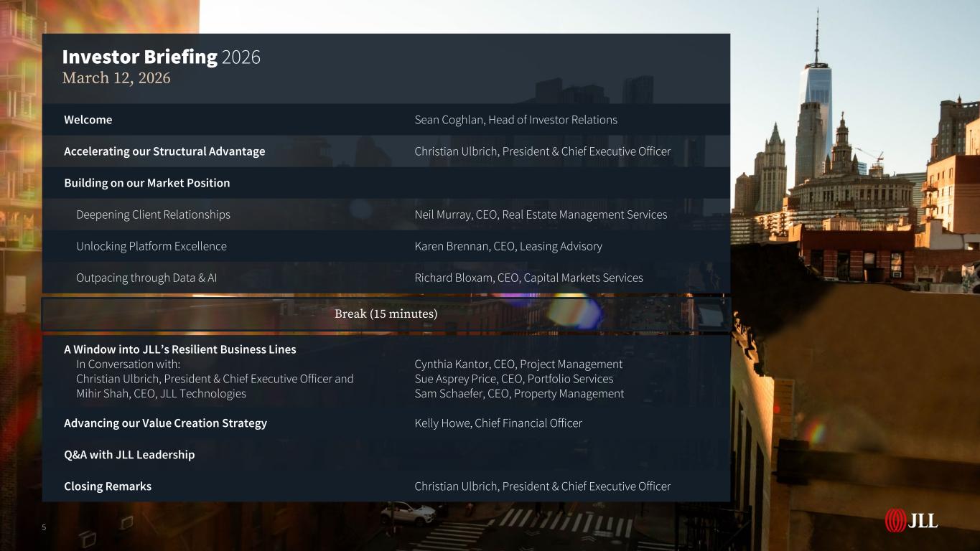
Task: Click the slide page number 5
Action: 44,528
